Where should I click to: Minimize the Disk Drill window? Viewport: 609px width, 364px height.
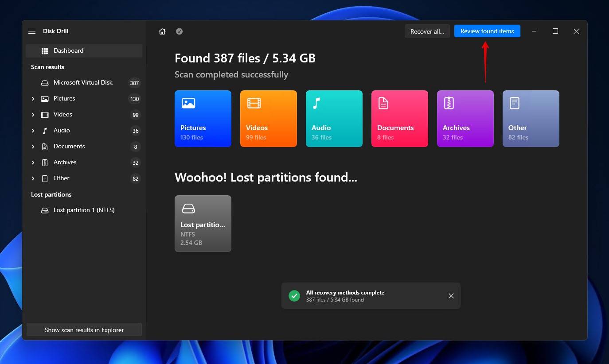point(534,31)
